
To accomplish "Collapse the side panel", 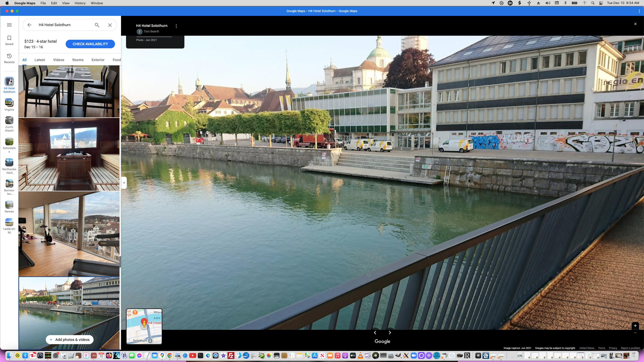I will (x=124, y=183).
